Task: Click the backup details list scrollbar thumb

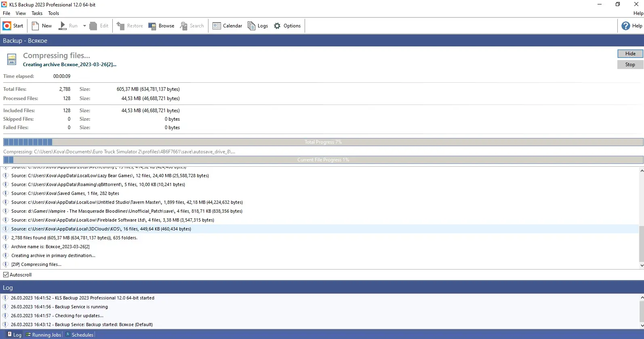Action: click(642, 244)
